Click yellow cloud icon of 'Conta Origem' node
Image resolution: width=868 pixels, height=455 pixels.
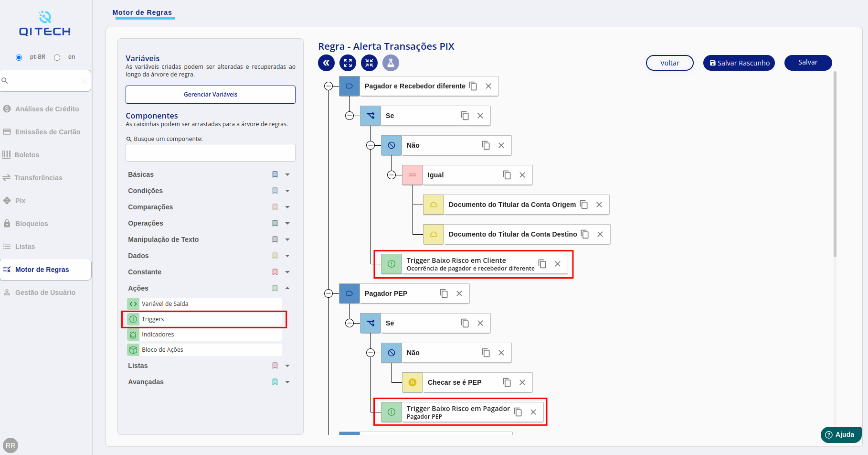(x=434, y=205)
